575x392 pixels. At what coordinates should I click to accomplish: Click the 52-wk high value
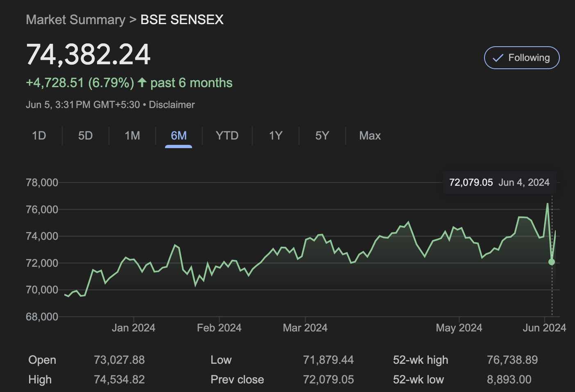(x=512, y=360)
